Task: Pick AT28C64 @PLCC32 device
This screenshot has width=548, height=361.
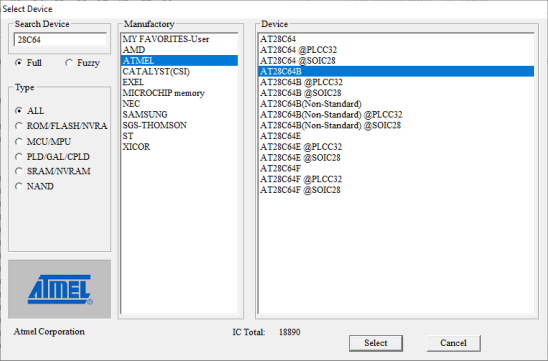Action: click(396, 50)
